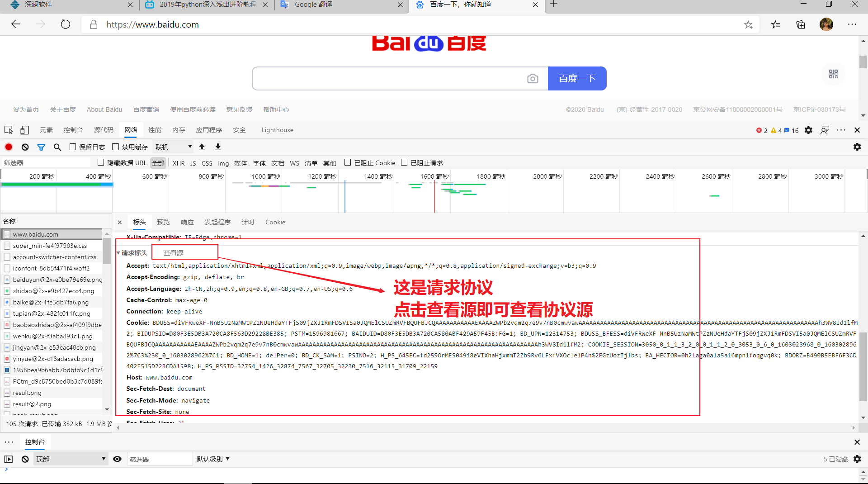Open the QR code icon on Baidu page
The image size is (868, 484).
pos(833,74)
